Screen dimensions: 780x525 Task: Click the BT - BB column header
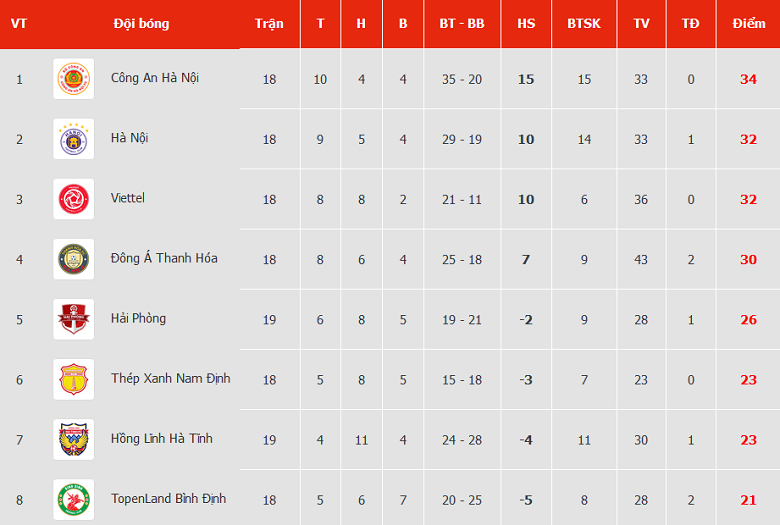[461, 23]
